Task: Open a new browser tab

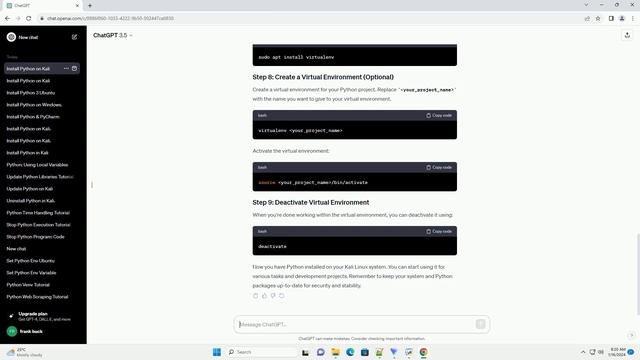Action: click(90, 6)
